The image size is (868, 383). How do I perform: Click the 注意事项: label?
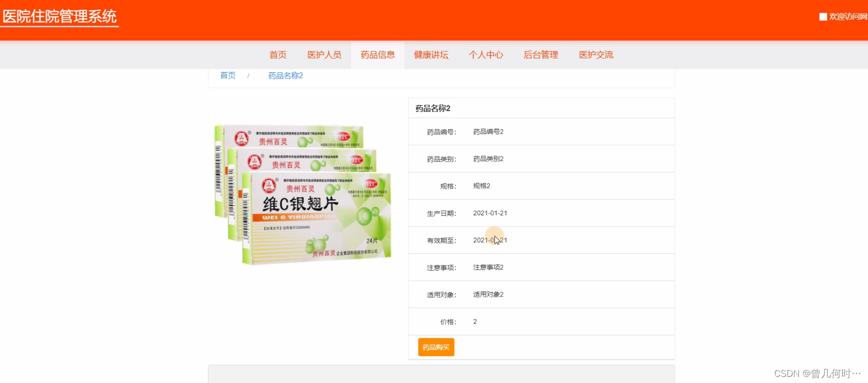(442, 268)
